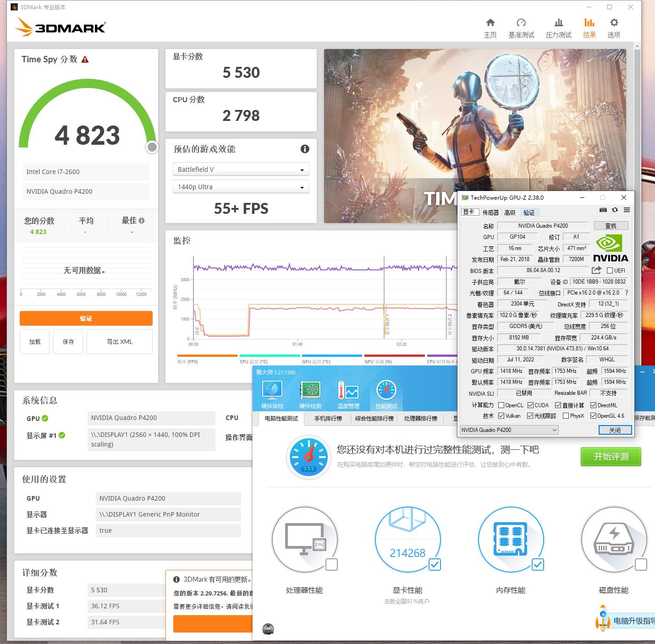This screenshot has height=644, width=655.
Task: Select the 电脑性能测试 tab in 鲁大师
Action: point(281,419)
